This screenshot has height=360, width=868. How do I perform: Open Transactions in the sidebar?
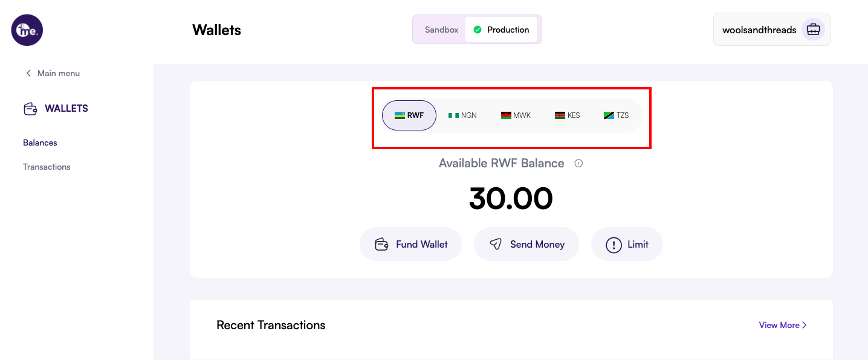[x=47, y=167]
